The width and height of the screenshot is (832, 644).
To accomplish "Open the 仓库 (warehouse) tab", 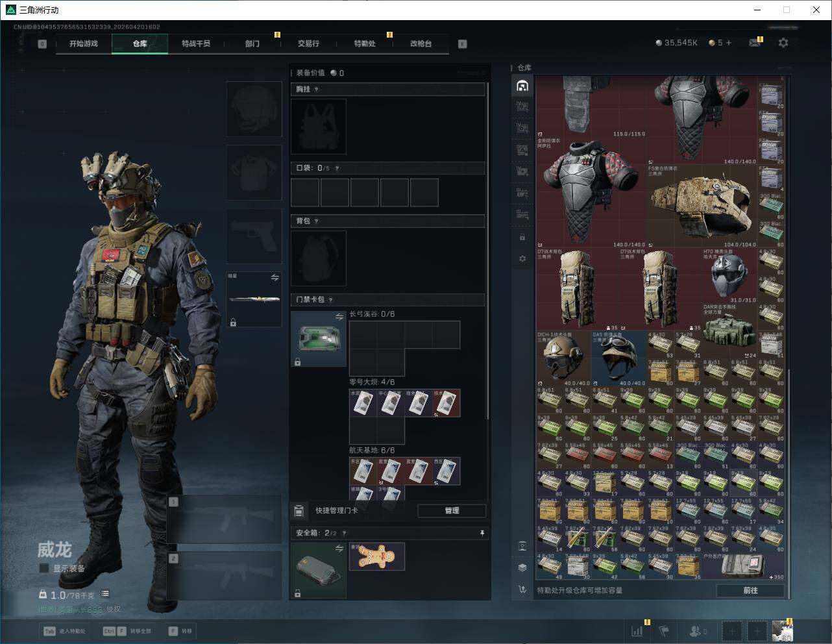I will [x=140, y=43].
